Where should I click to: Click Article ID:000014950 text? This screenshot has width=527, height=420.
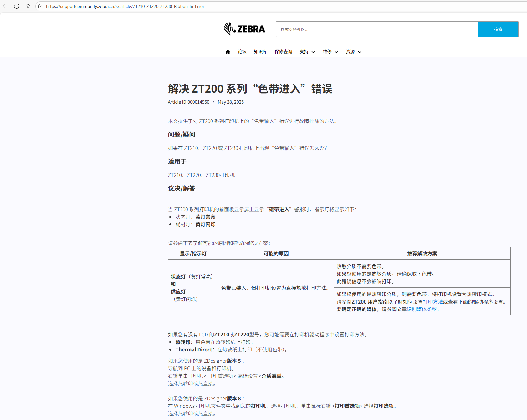pos(189,102)
